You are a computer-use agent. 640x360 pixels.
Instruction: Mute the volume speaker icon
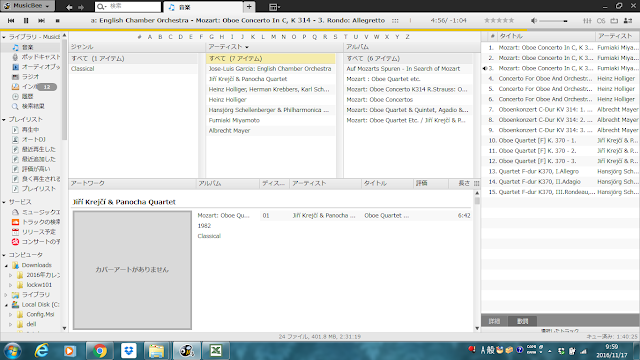coord(534,20)
